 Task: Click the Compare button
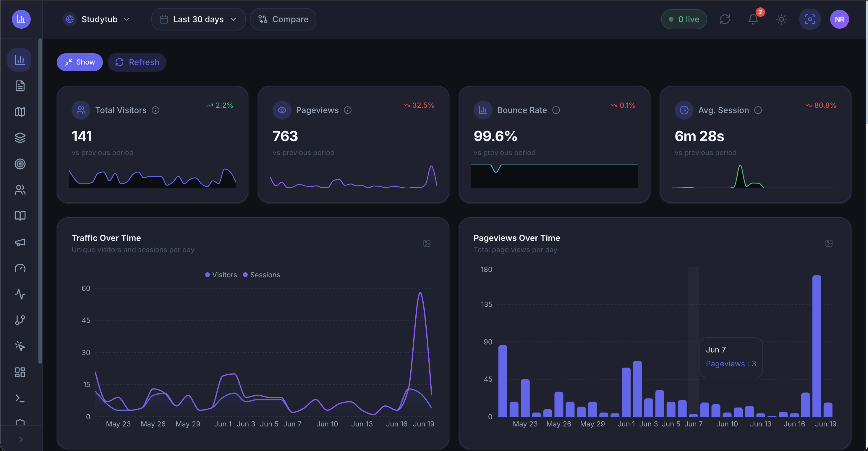click(x=283, y=19)
